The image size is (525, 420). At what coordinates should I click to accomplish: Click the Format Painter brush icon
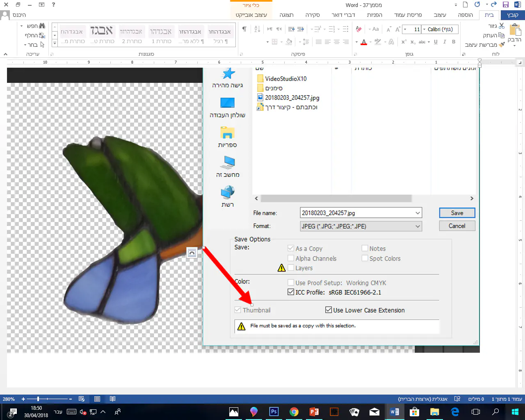coord(502,45)
